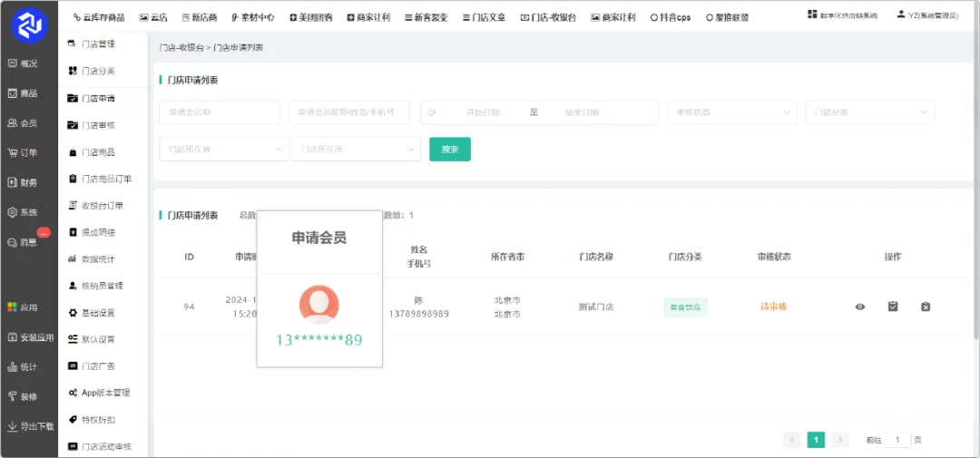The width and height of the screenshot is (980, 458).
Task: Open 门店商品订单 in the submenu
Action: pos(100,180)
